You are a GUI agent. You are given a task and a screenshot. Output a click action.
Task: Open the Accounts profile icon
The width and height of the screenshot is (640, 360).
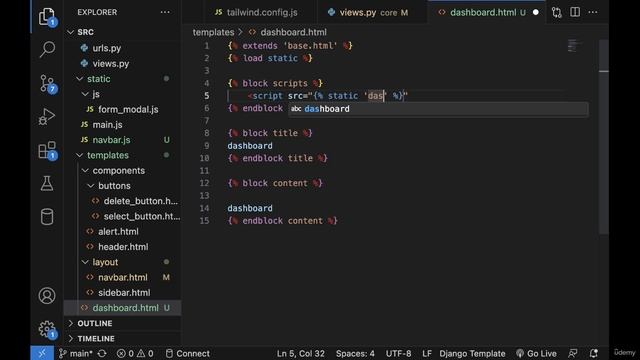pos(47,296)
